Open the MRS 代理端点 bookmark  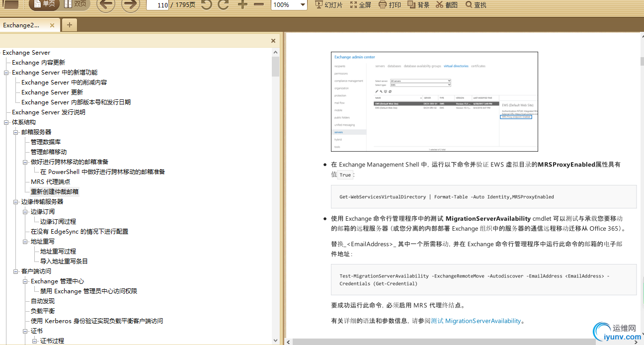[x=50, y=182]
